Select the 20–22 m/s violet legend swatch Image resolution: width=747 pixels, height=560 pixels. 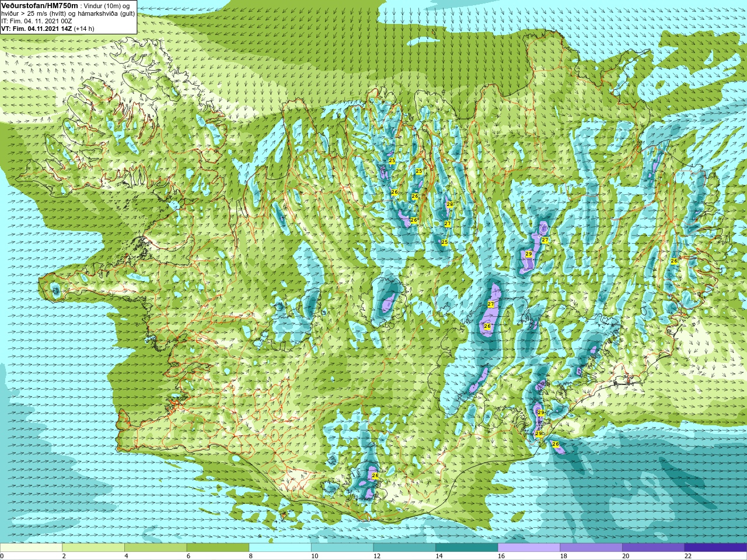[654, 548]
